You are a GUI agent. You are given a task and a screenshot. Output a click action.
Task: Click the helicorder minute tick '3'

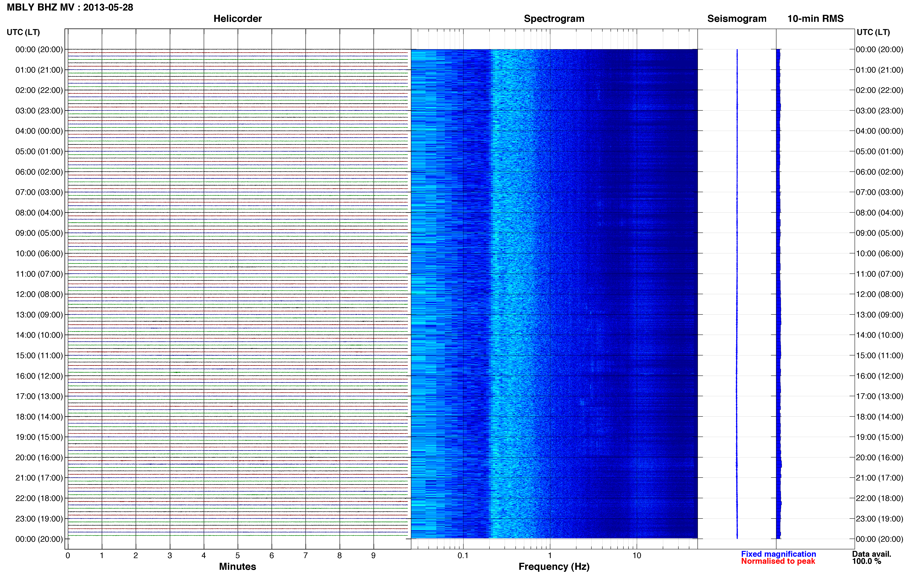click(170, 555)
